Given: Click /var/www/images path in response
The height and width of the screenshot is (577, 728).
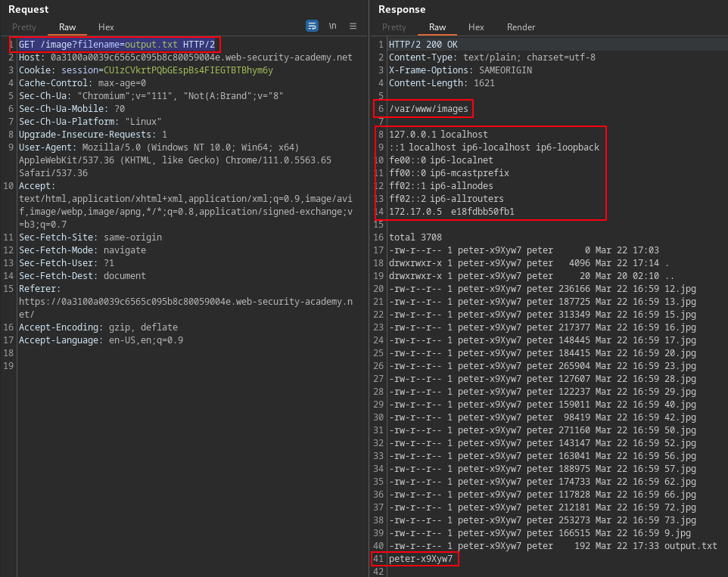Looking at the screenshot, I should [x=428, y=109].
